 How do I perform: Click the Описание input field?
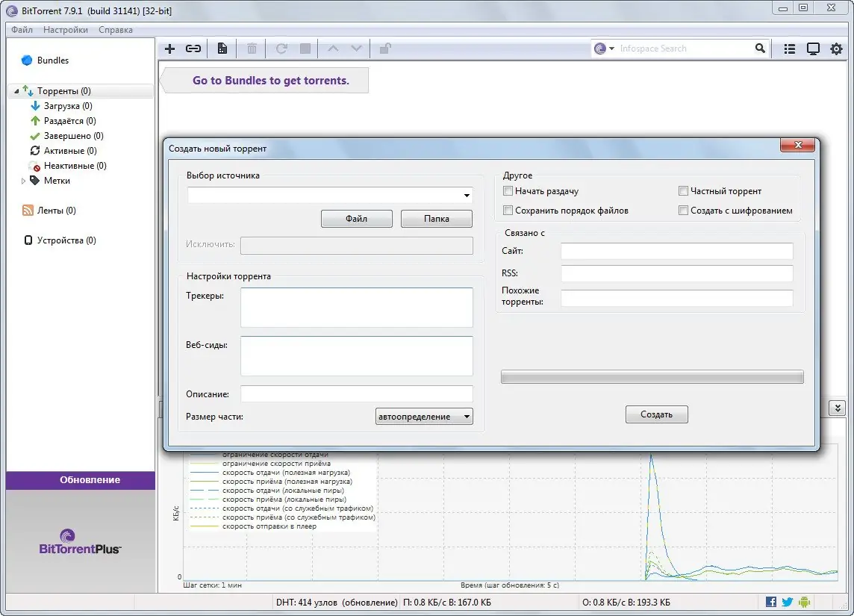tap(357, 393)
